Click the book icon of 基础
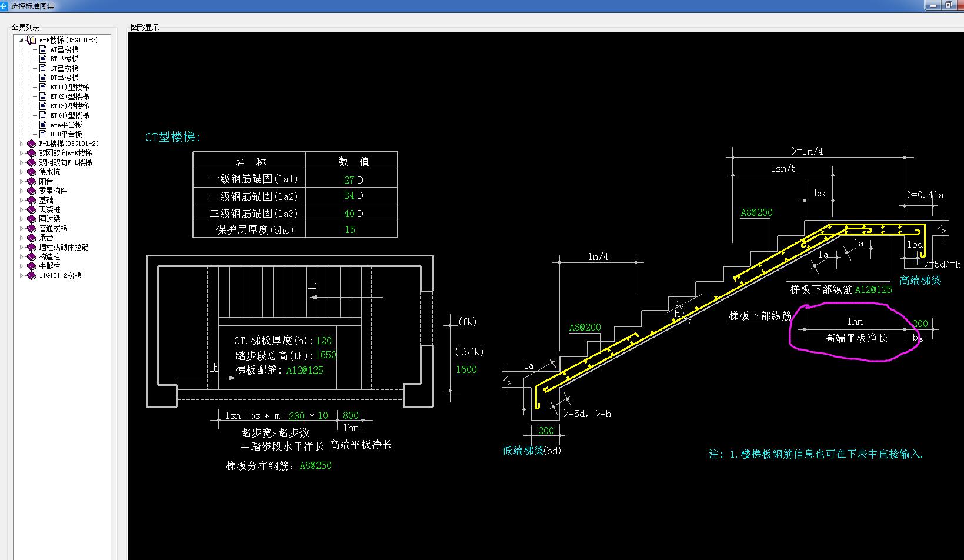 tap(32, 200)
